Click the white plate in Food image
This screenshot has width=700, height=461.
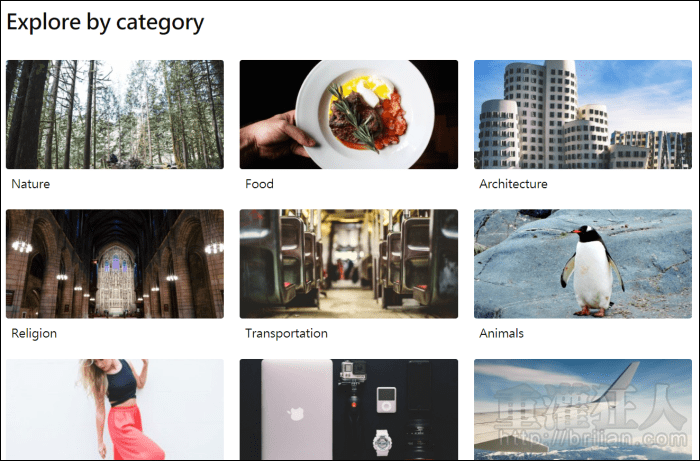(x=365, y=114)
